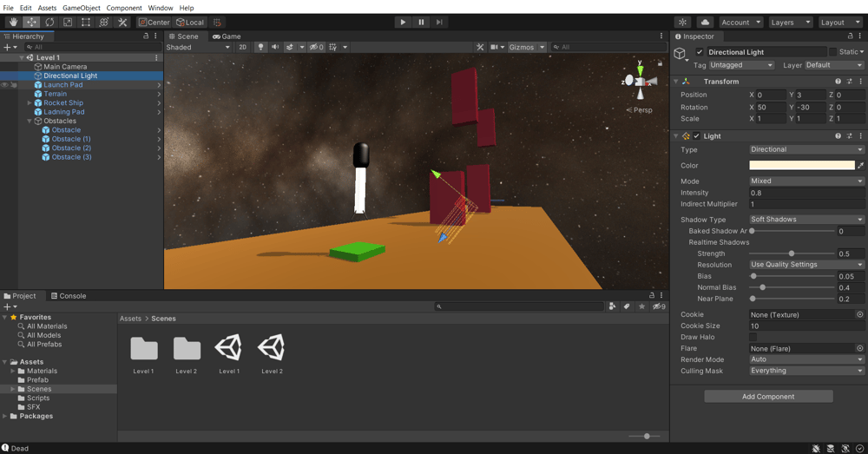Viewport: 868px width, 454px height.
Task: Open the light Color swatch
Action: [x=801, y=165]
